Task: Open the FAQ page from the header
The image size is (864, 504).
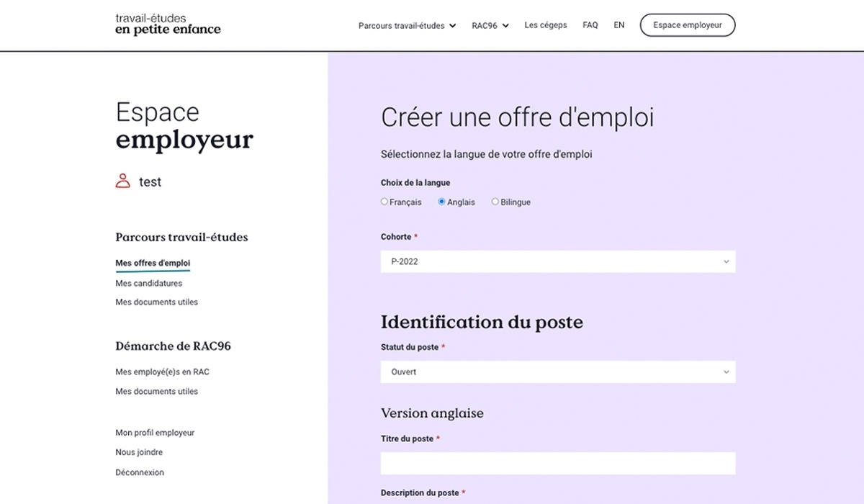Action: pyautogui.click(x=590, y=25)
